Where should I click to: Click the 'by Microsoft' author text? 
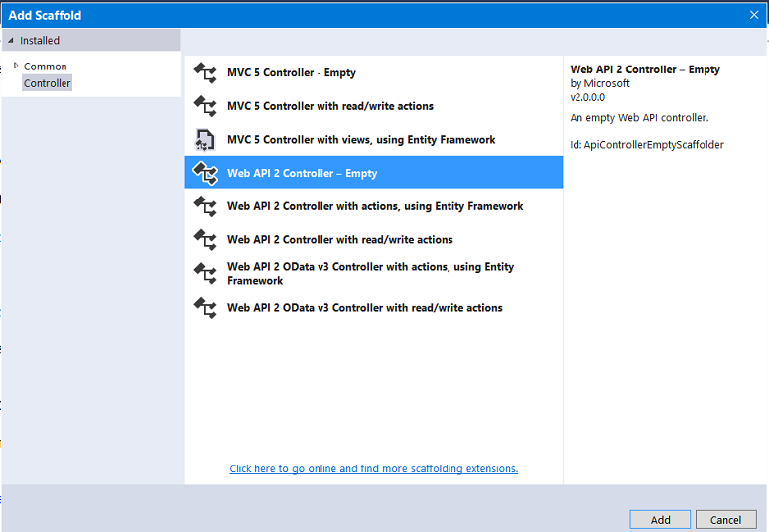(599, 83)
